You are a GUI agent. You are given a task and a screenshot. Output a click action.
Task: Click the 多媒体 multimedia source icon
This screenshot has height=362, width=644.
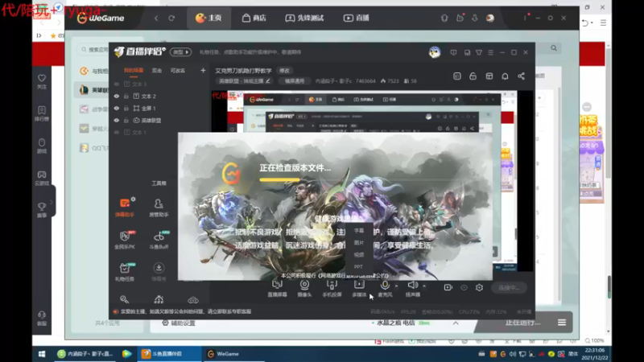(x=359, y=285)
